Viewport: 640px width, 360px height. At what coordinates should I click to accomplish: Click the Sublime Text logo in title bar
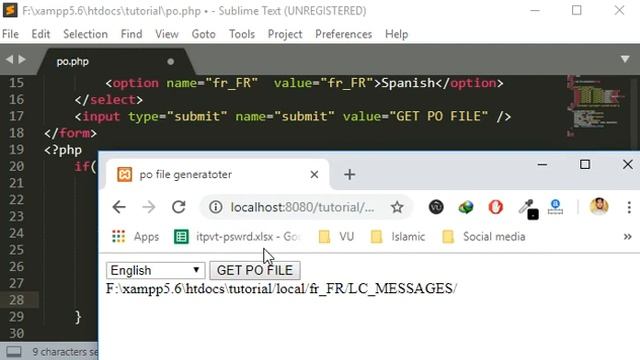pyautogui.click(x=10, y=10)
